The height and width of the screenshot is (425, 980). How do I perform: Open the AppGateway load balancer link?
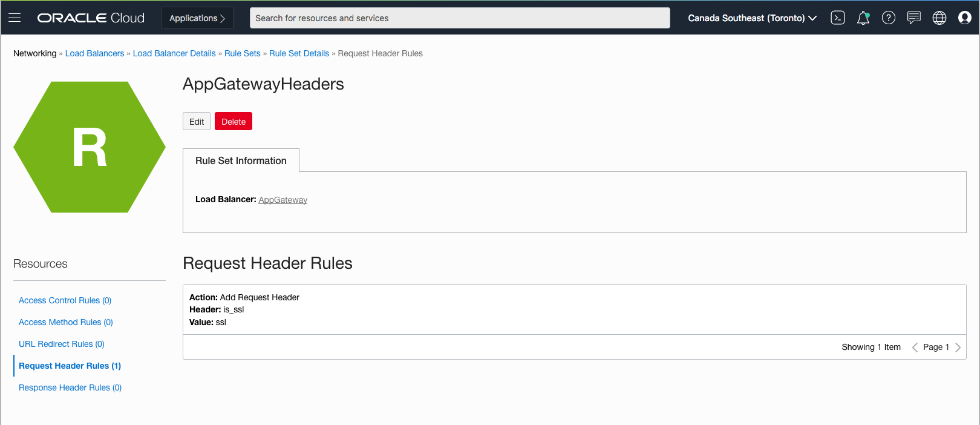(x=283, y=200)
